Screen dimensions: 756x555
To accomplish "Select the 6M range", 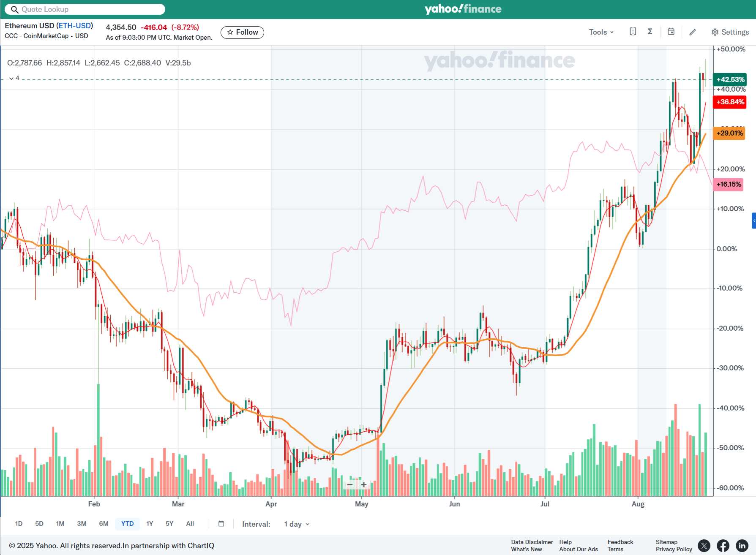I will point(104,524).
